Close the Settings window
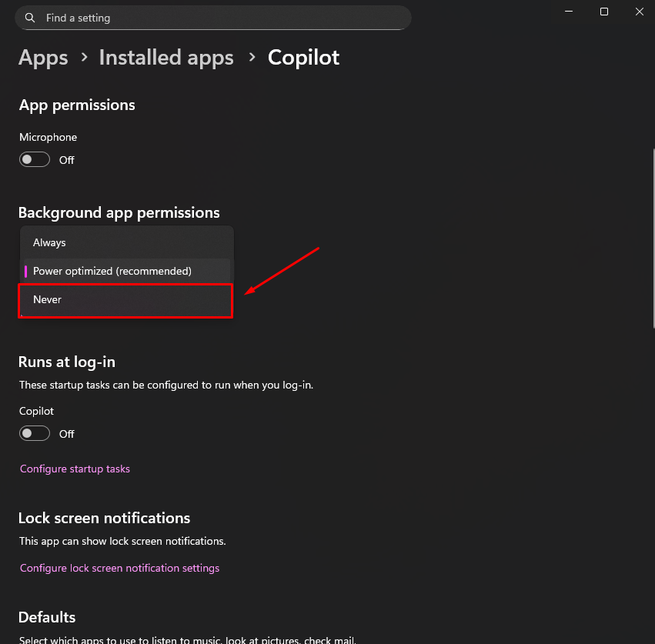The image size is (655, 644). pyautogui.click(x=639, y=12)
